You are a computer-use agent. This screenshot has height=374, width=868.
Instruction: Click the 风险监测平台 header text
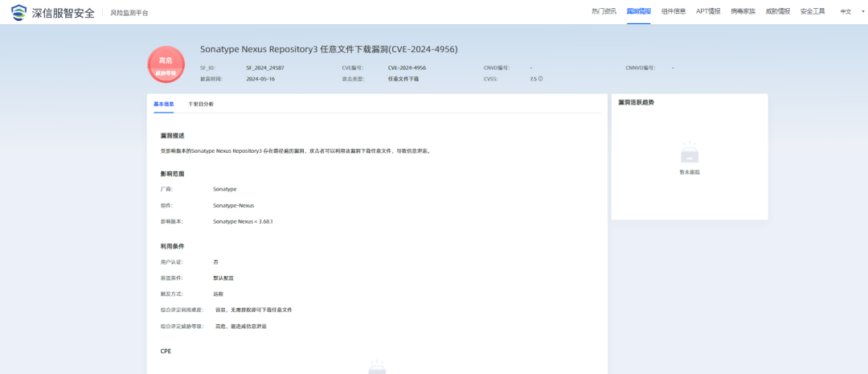pos(129,12)
